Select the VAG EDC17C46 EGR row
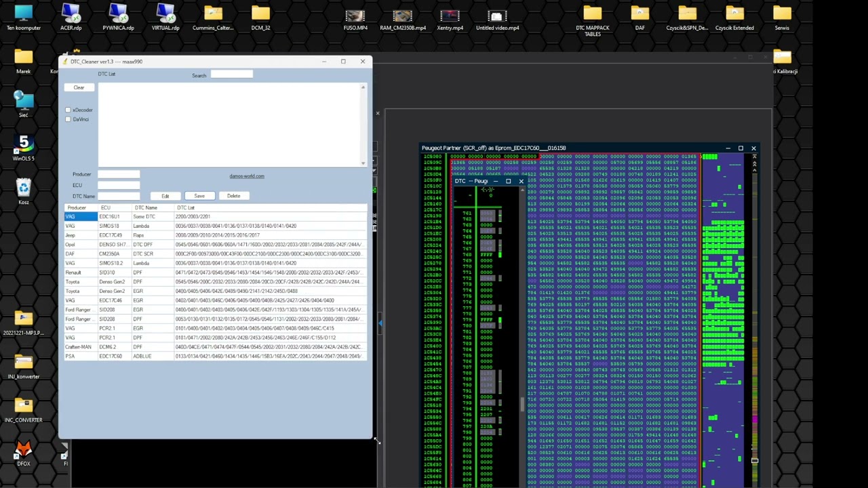Screen dimensions: 868x488 click(x=216, y=300)
